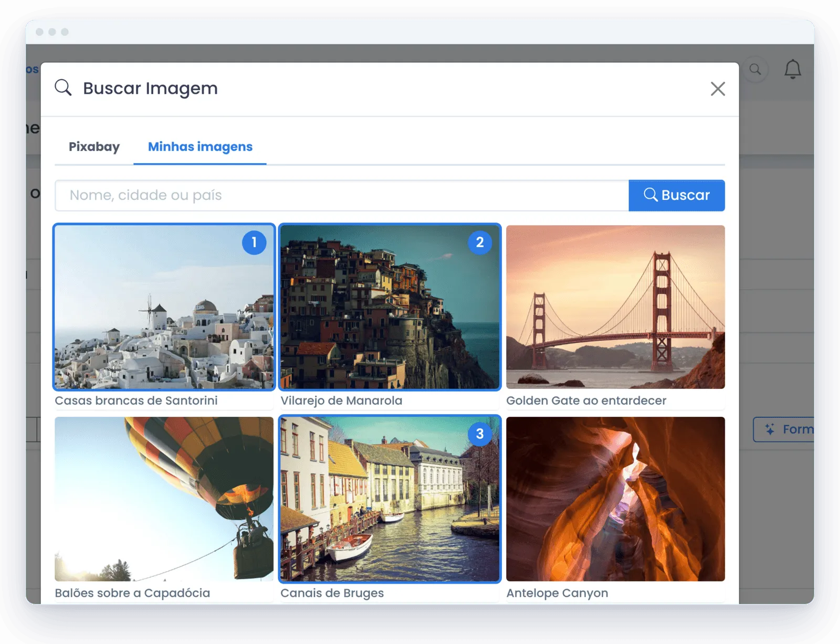Click the number 1 badge on Santorini image
This screenshot has width=840, height=644.
[254, 242]
